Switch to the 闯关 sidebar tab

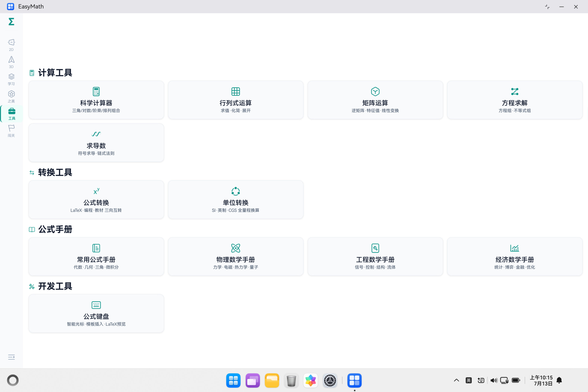point(11,131)
